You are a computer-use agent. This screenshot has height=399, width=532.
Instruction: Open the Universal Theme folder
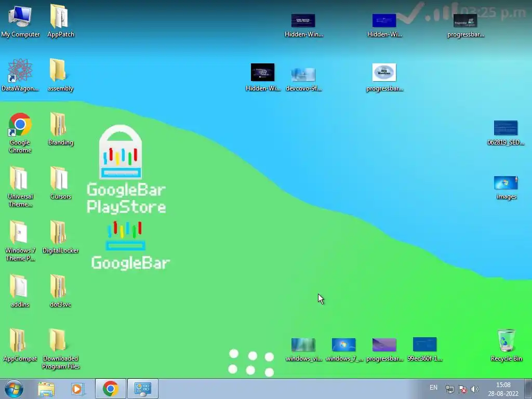20,187
